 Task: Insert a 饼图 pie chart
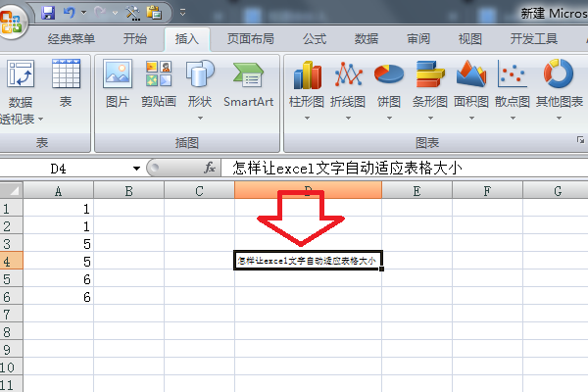tap(389, 83)
